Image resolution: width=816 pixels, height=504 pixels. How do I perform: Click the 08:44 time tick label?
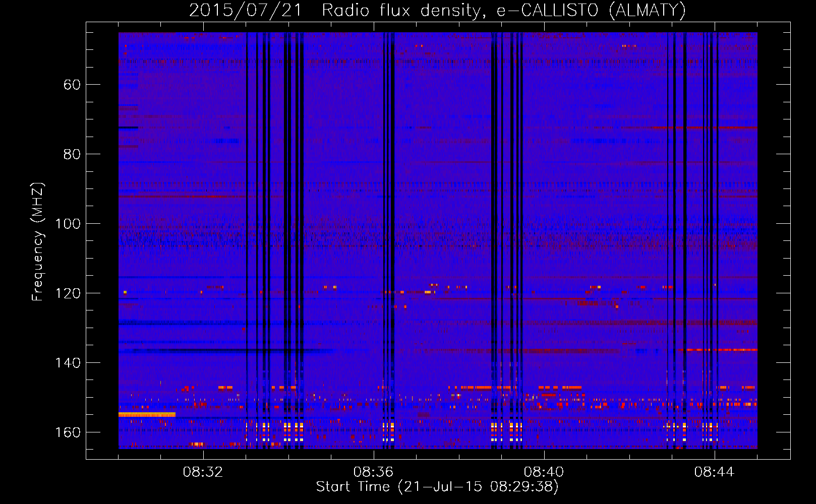coord(714,472)
